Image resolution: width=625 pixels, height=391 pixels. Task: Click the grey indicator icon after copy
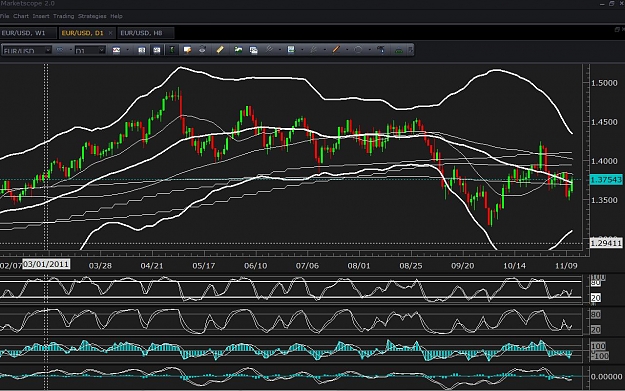tap(269, 50)
